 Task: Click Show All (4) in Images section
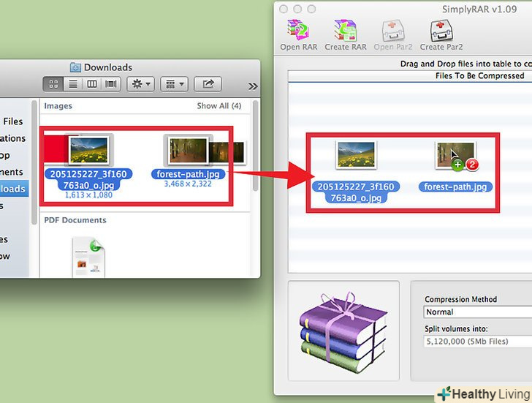219,106
